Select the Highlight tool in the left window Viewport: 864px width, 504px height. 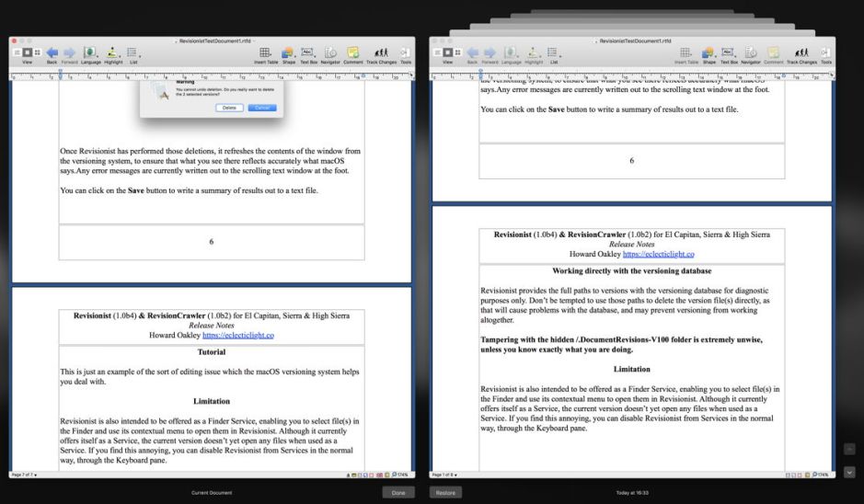point(113,52)
